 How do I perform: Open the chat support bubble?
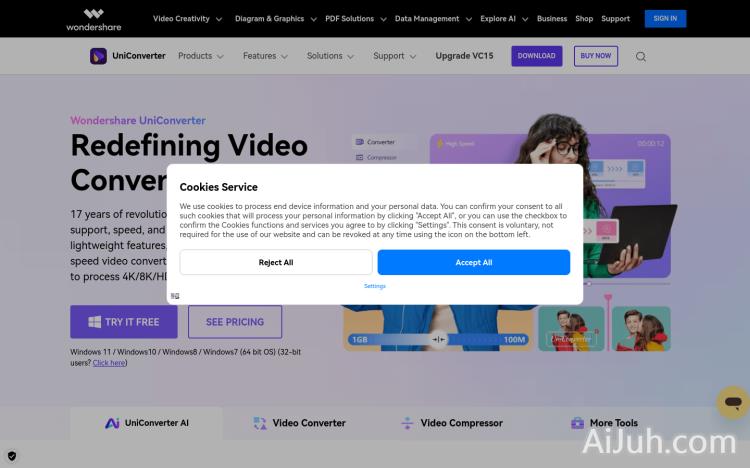click(x=732, y=402)
